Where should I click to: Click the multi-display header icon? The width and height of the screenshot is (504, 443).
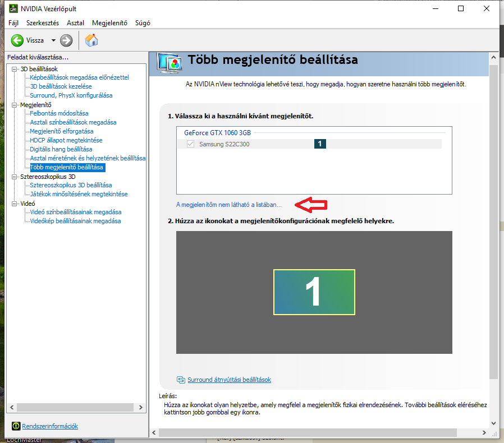[x=169, y=63]
